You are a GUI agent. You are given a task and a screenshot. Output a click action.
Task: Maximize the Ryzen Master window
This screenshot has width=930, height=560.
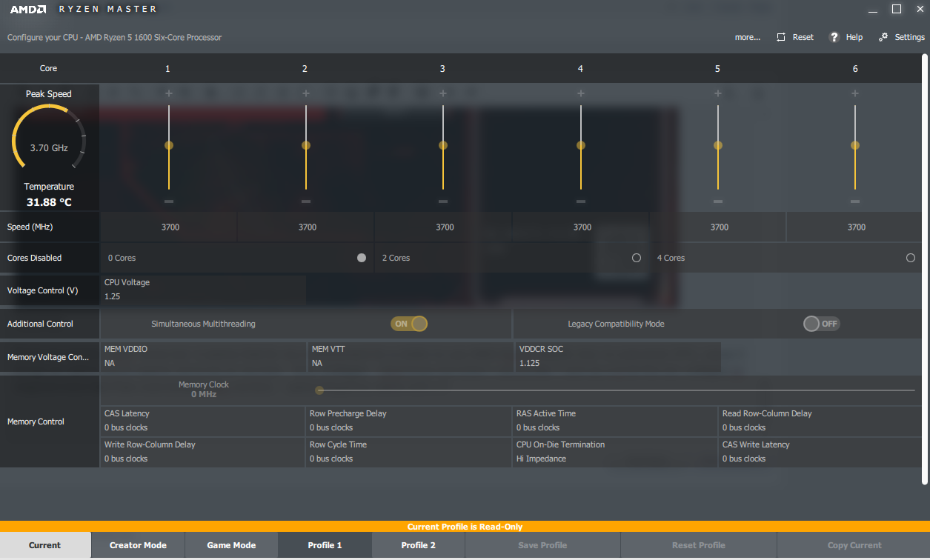coord(897,10)
